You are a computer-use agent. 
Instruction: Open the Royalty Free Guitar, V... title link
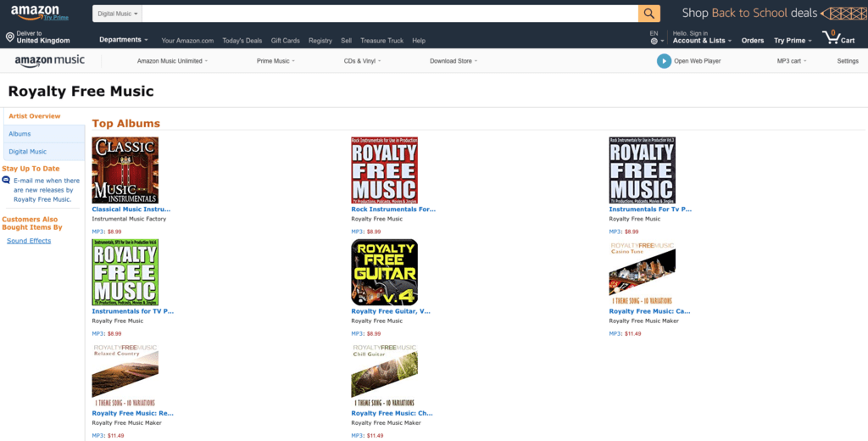pos(390,310)
